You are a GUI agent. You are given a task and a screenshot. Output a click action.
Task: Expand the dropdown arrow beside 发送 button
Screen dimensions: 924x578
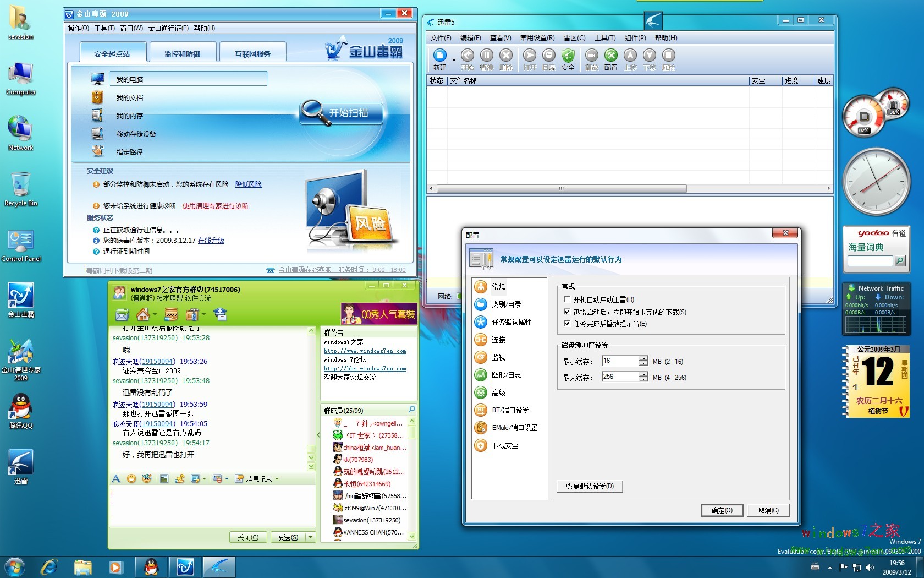[x=311, y=537]
